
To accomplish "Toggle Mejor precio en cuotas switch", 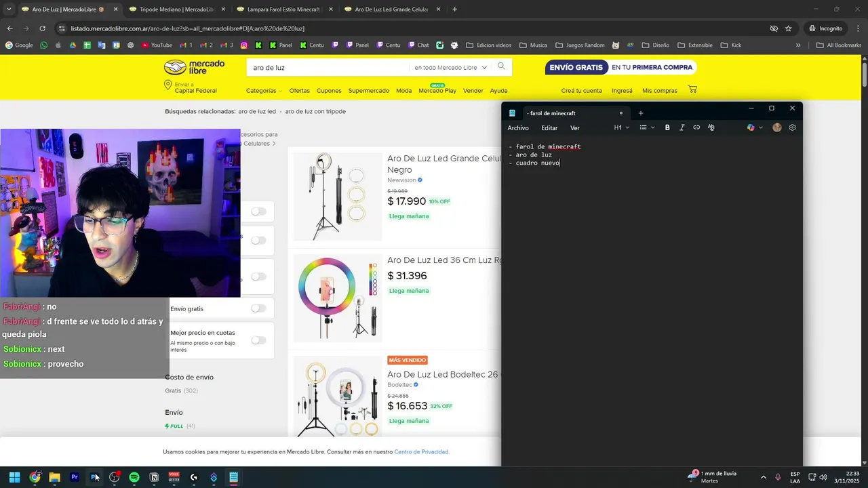I will [258, 340].
